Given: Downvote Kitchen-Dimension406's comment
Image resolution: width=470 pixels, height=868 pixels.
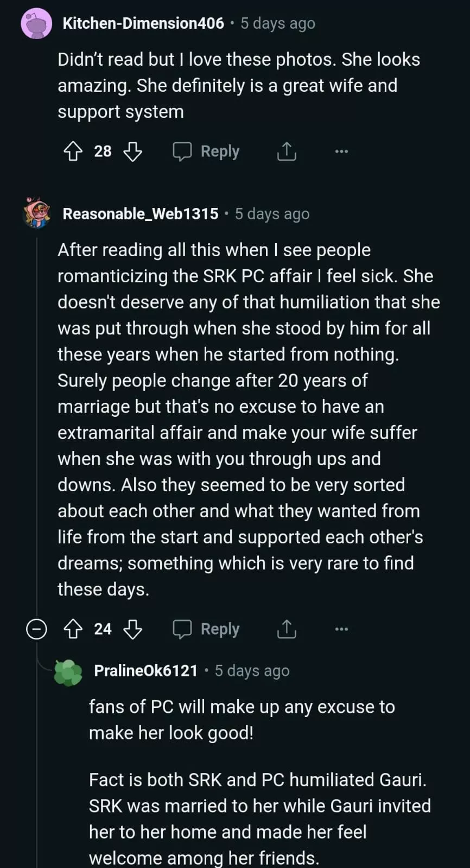Looking at the screenshot, I should (x=132, y=151).
